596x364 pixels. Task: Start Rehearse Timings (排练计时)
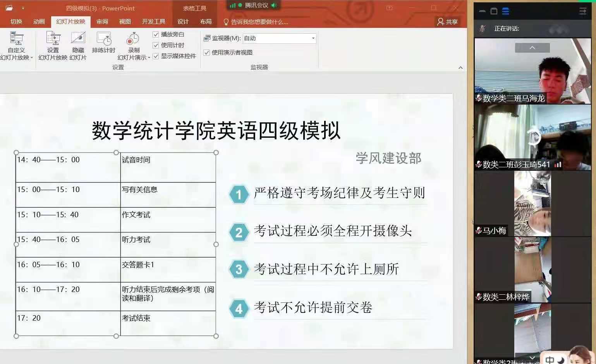(103, 39)
